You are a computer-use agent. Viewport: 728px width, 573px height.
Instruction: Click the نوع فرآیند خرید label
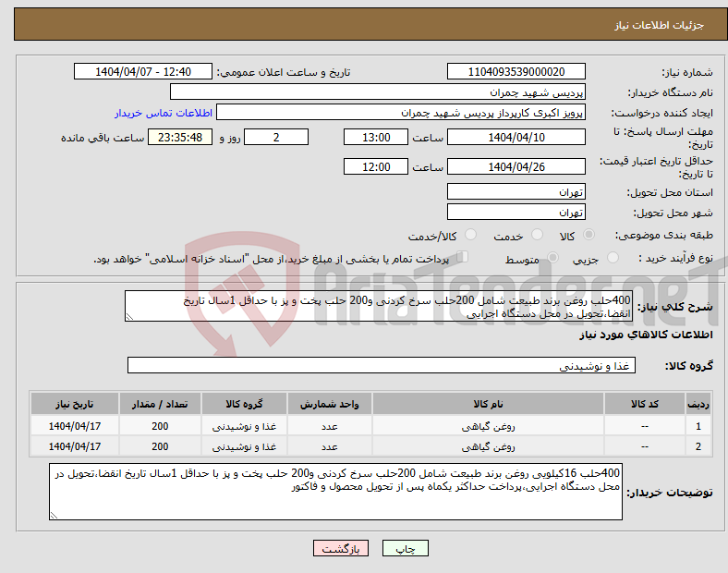point(675,258)
